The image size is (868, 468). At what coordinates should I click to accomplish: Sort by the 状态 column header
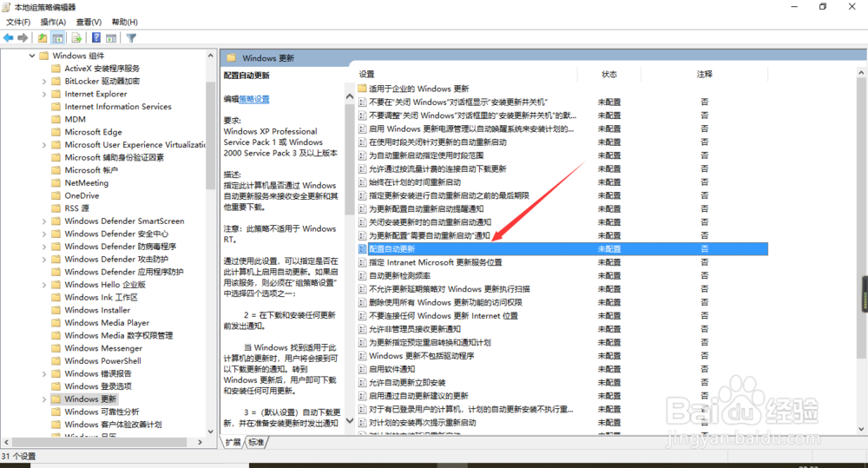pyautogui.click(x=609, y=74)
